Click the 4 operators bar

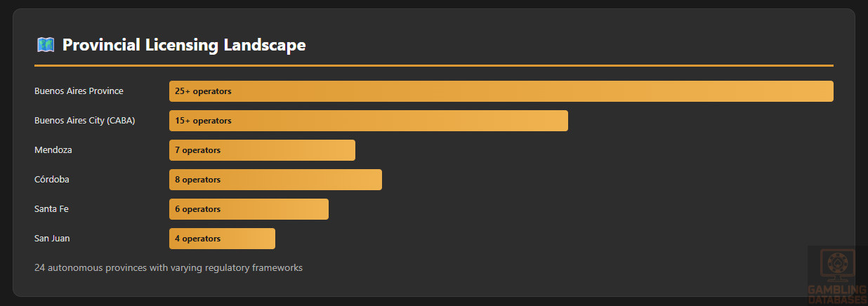(222, 239)
